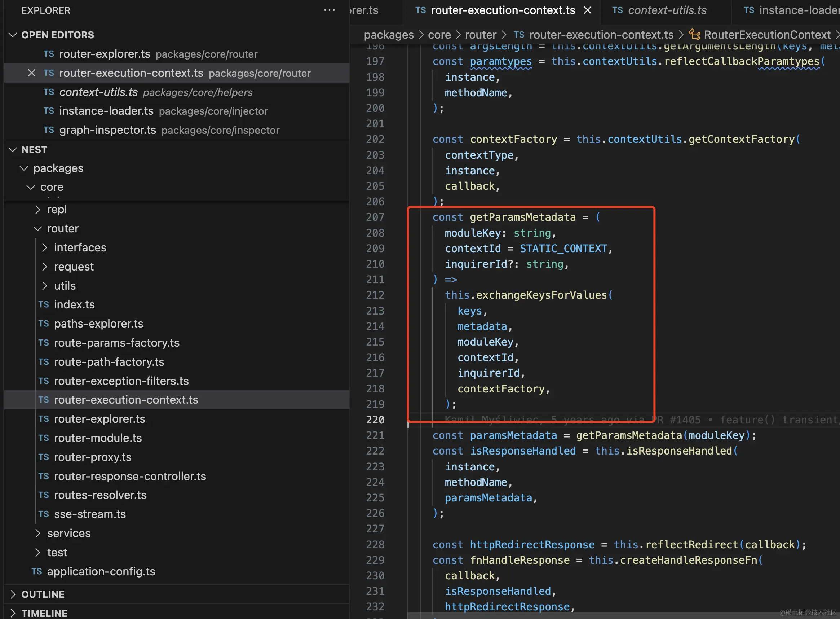
Task: Click TS icon beside router-response-controller.ts
Action: 43,476
